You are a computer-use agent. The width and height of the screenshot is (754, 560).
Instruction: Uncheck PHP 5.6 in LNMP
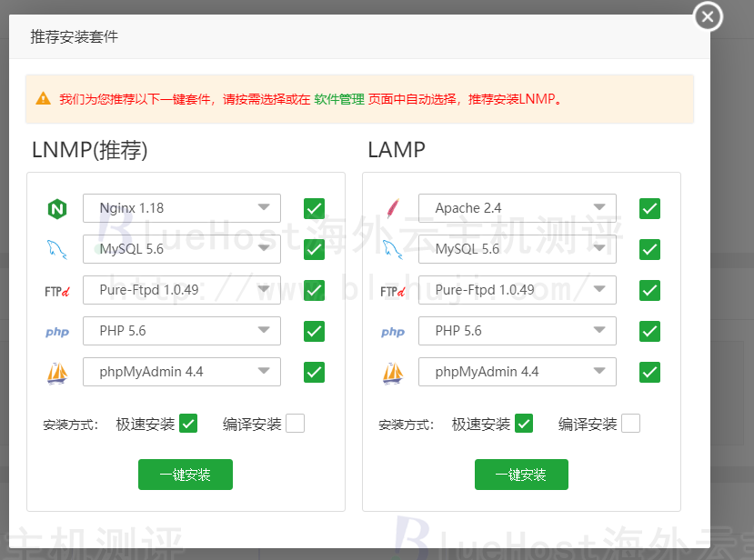tap(314, 331)
